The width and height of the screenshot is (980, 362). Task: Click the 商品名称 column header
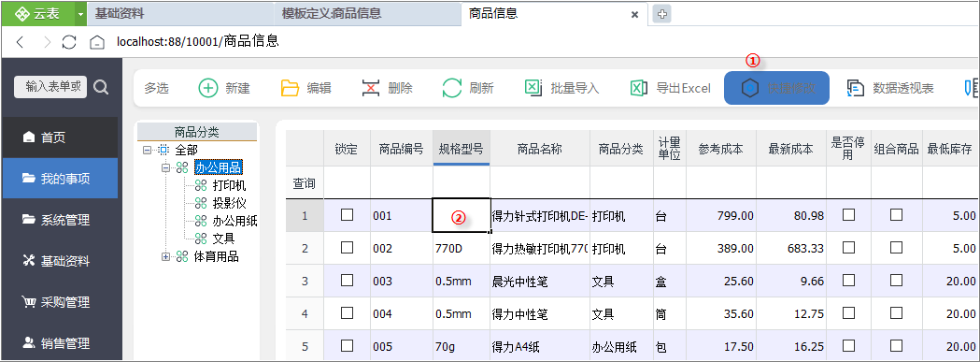(x=540, y=149)
